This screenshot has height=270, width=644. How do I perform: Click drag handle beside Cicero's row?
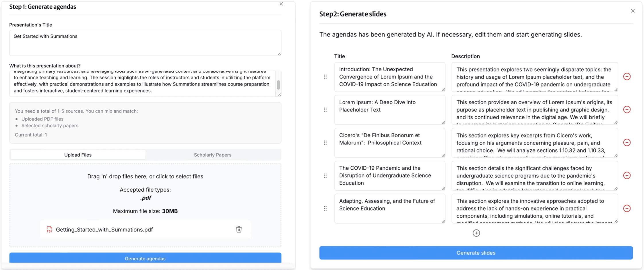[325, 143]
